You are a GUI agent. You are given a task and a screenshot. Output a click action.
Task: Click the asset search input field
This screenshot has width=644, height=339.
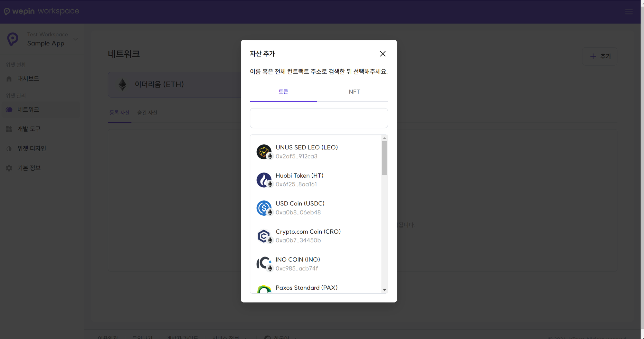point(318,118)
